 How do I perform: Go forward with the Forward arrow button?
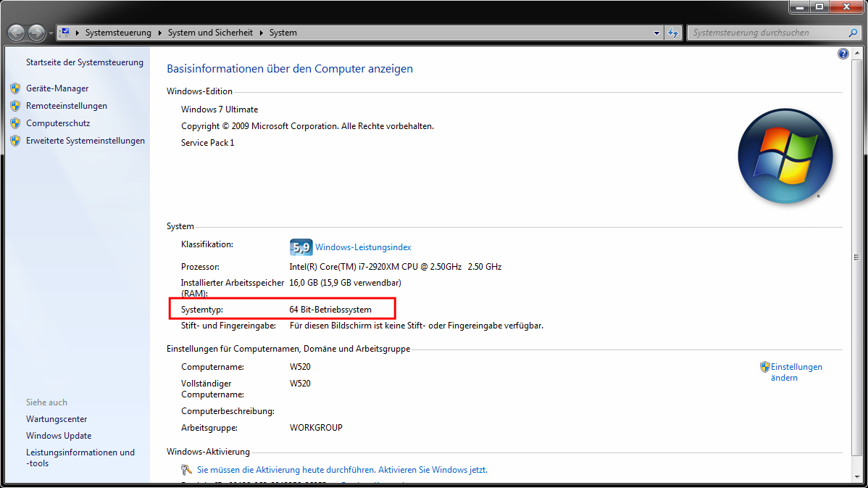(x=36, y=33)
